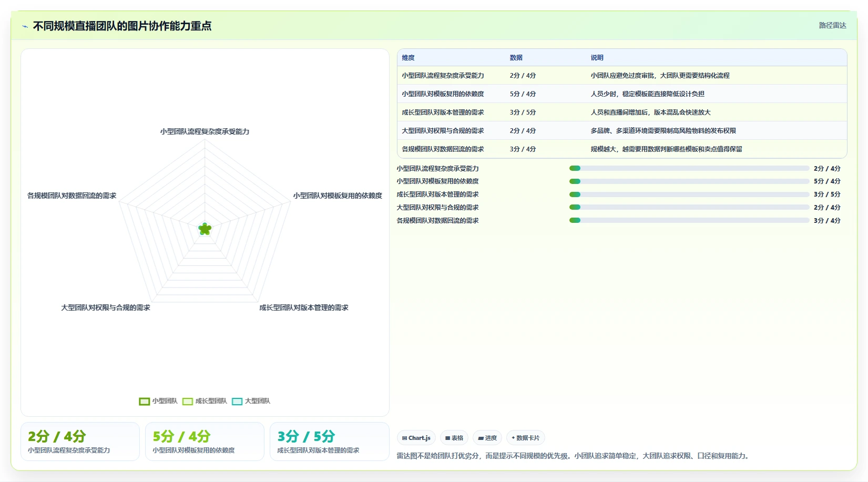Click description 小团队应避免过度审批，大团队更需要结构化流程

coord(660,76)
